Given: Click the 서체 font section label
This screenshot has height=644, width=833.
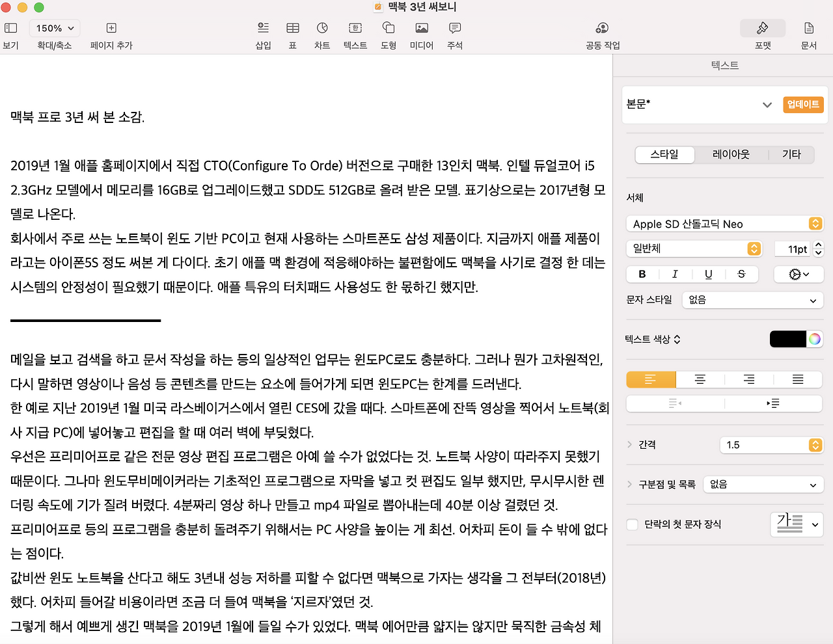Looking at the screenshot, I should coord(635,198).
